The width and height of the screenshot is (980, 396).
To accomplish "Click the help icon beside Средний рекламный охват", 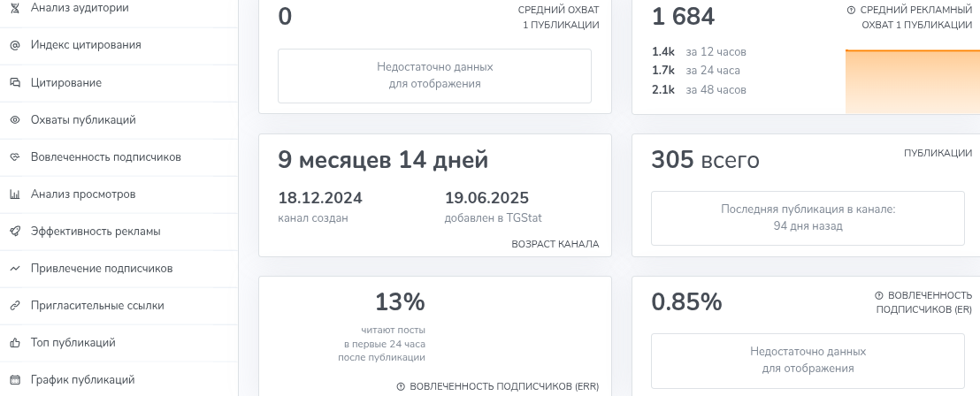I will pyautogui.click(x=851, y=10).
